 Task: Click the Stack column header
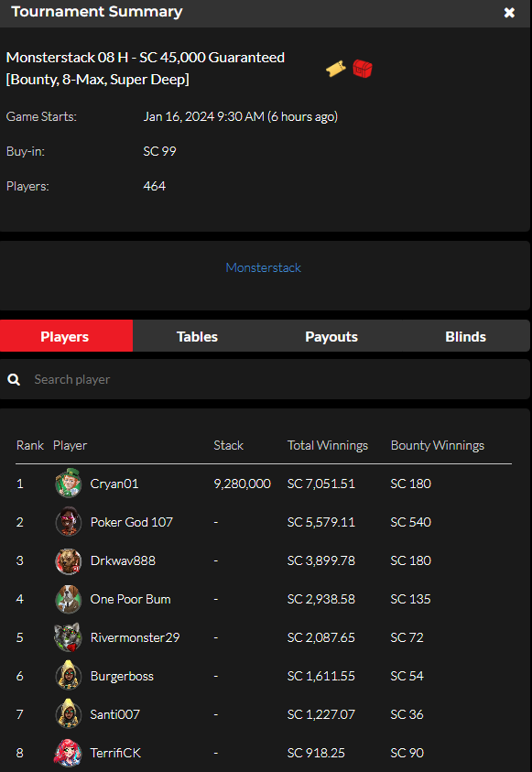tap(228, 445)
